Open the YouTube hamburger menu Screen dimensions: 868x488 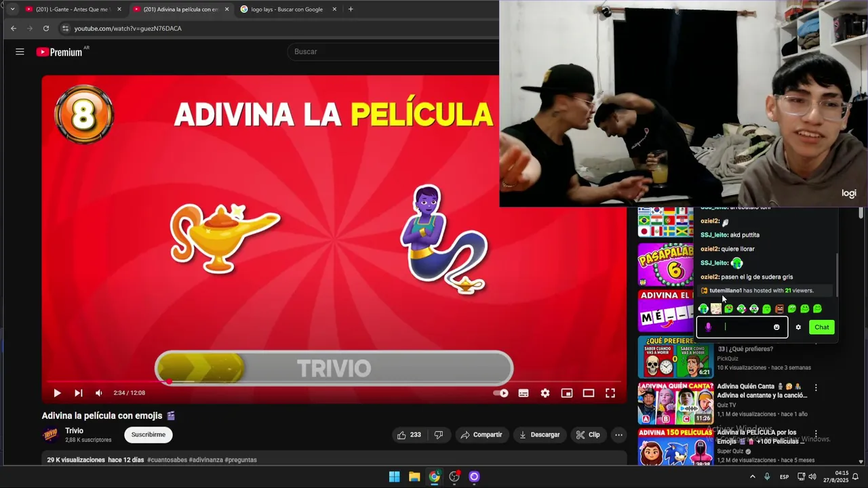point(20,52)
